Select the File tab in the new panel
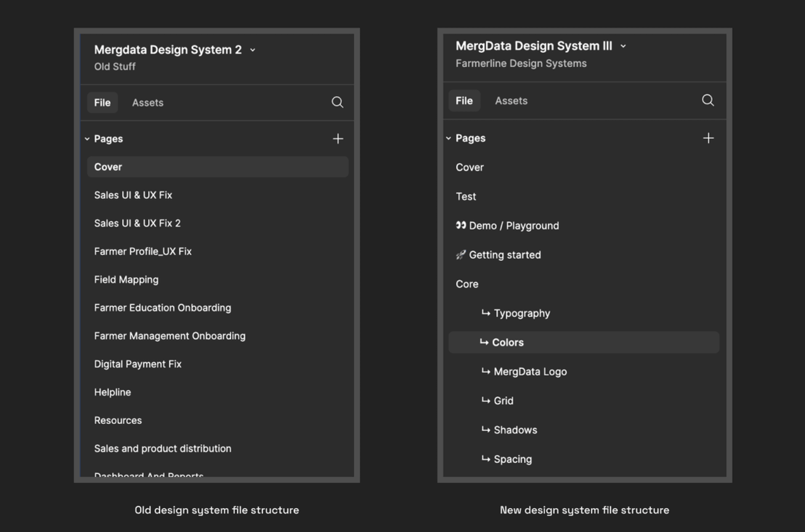This screenshot has height=532, width=805. tap(464, 100)
